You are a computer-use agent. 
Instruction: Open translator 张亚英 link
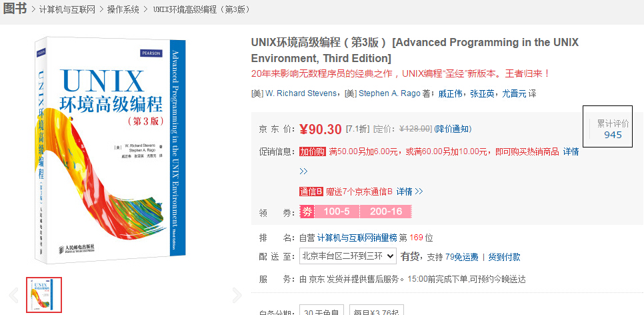(x=482, y=93)
